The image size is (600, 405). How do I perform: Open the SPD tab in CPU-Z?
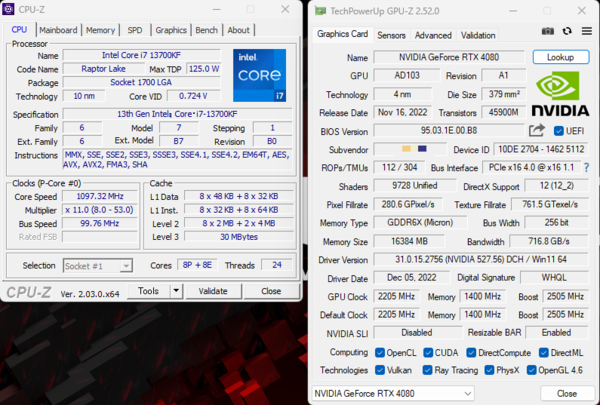tap(135, 30)
